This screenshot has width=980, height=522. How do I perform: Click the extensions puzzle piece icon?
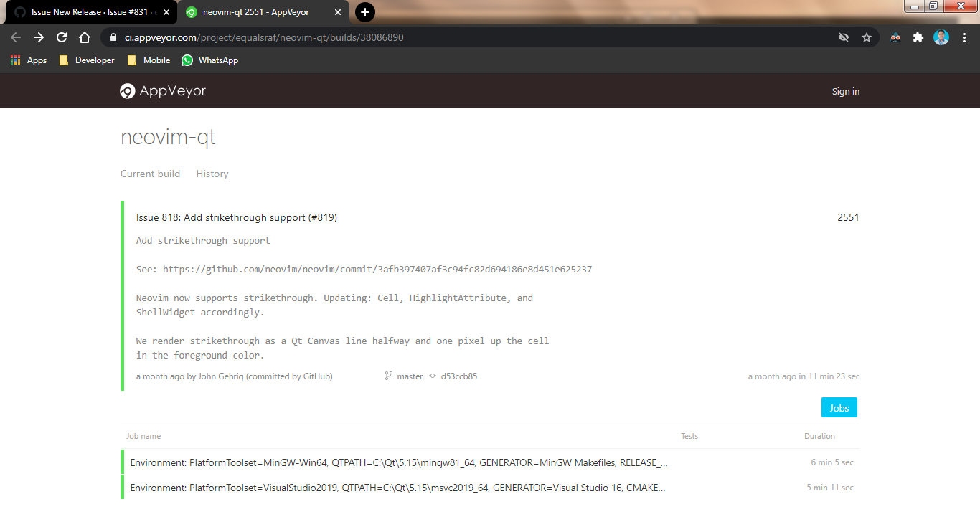tap(918, 37)
